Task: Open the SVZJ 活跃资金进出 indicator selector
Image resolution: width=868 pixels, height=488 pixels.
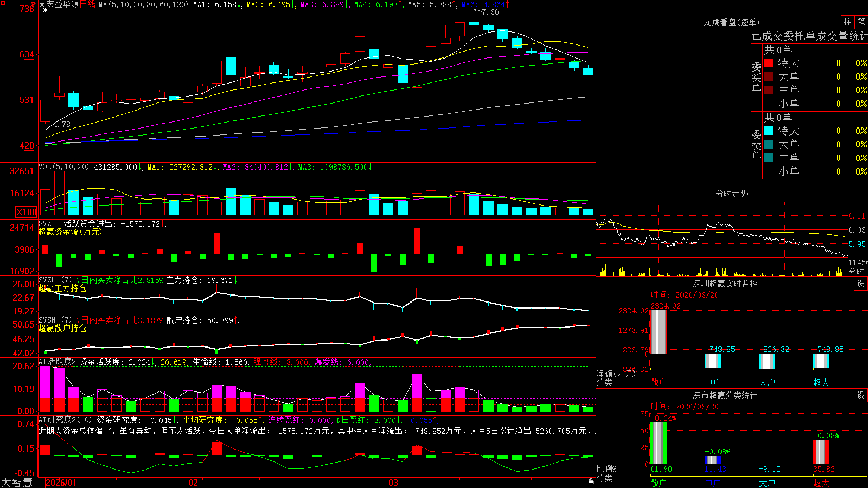Action: [x=103, y=223]
